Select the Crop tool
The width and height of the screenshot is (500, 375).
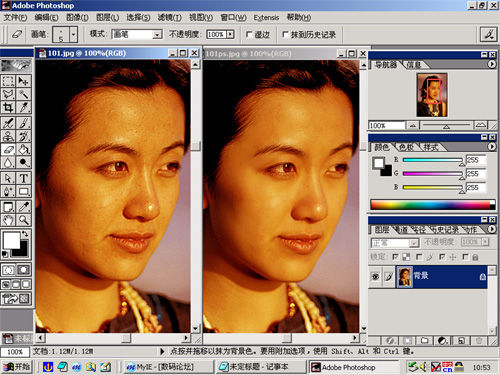(8, 107)
